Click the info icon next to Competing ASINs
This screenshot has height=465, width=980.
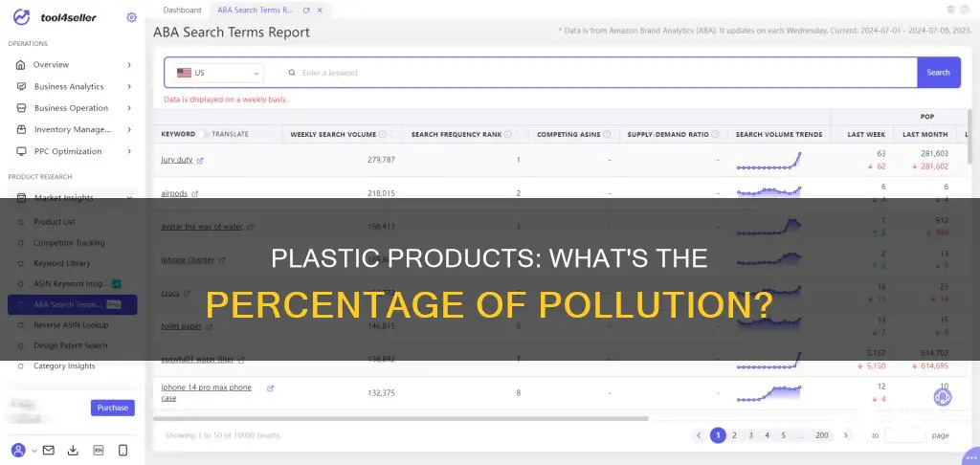(x=607, y=134)
